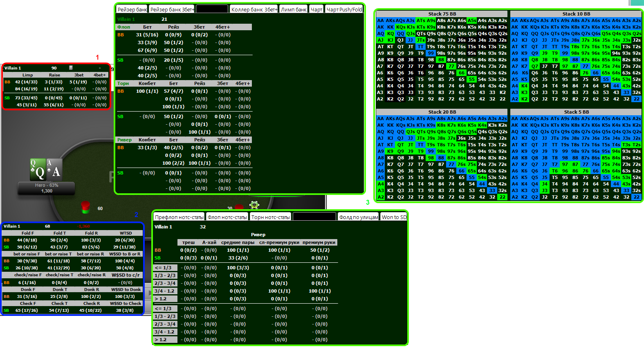Open the Рейзер банк tab
This screenshot has height=349, width=644.
132,9
